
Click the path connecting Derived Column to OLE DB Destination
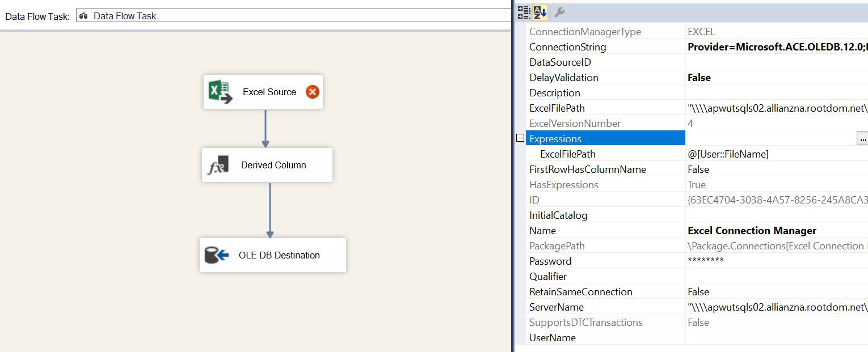(x=269, y=210)
